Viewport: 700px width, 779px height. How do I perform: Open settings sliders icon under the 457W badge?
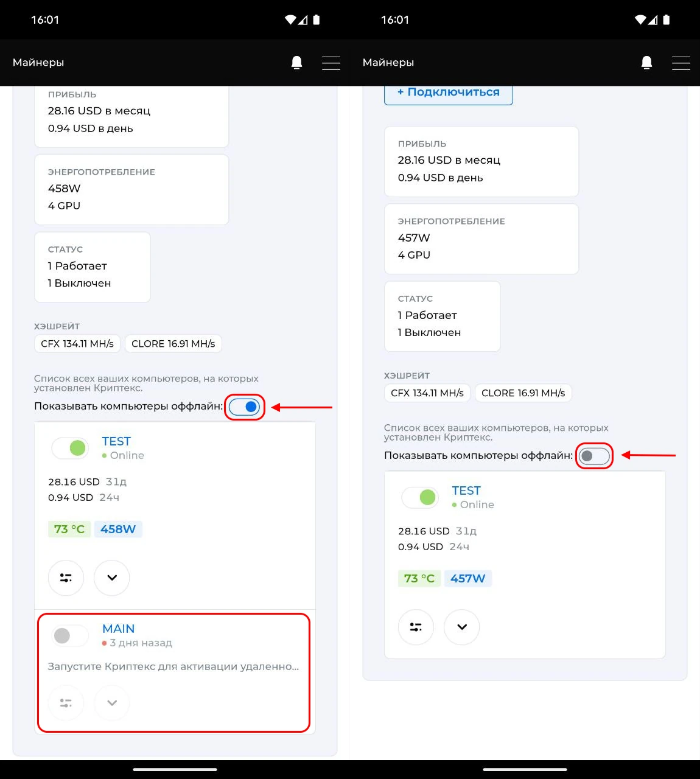pos(416,627)
